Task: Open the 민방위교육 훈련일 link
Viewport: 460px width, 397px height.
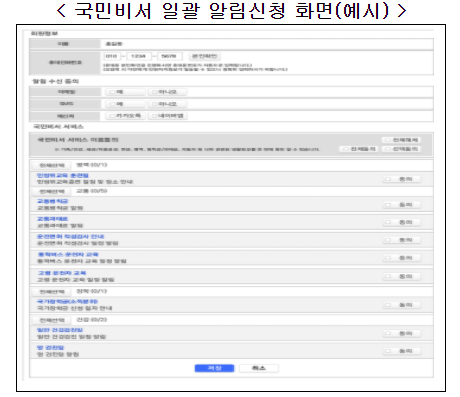Action: point(63,175)
